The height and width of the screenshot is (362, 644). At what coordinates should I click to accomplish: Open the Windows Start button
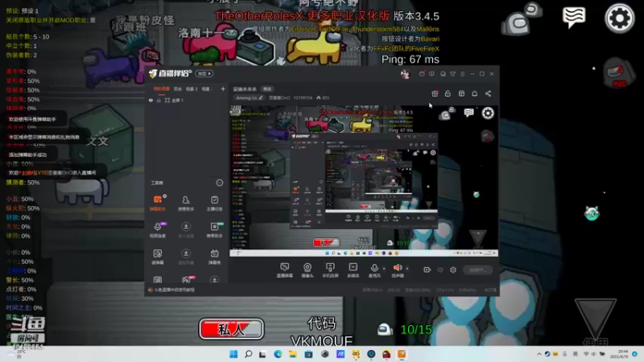tap(233, 354)
